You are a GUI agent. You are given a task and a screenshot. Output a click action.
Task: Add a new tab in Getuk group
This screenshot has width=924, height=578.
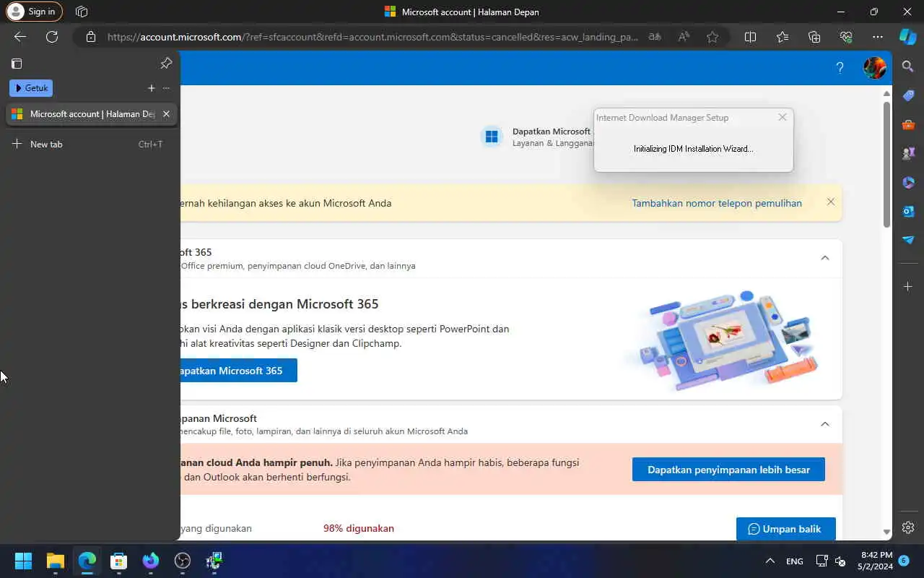[151, 88]
